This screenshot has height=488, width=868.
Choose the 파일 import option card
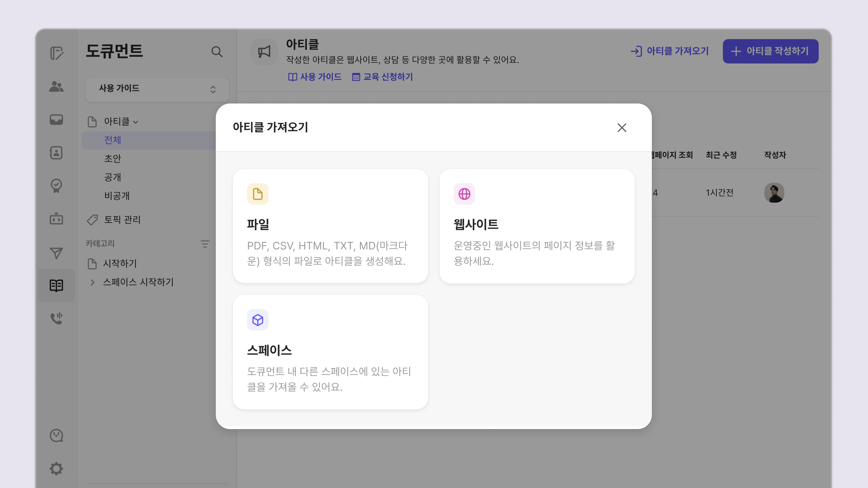330,226
